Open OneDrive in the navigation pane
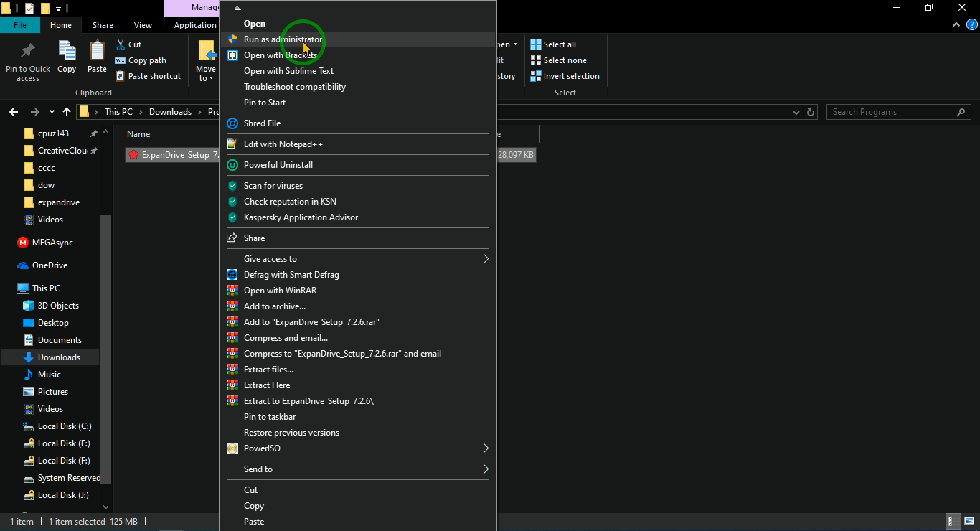 (x=50, y=265)
